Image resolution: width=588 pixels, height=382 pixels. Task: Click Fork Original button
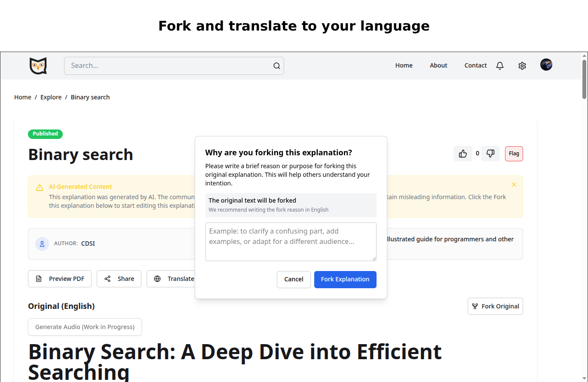coord(495,306)
